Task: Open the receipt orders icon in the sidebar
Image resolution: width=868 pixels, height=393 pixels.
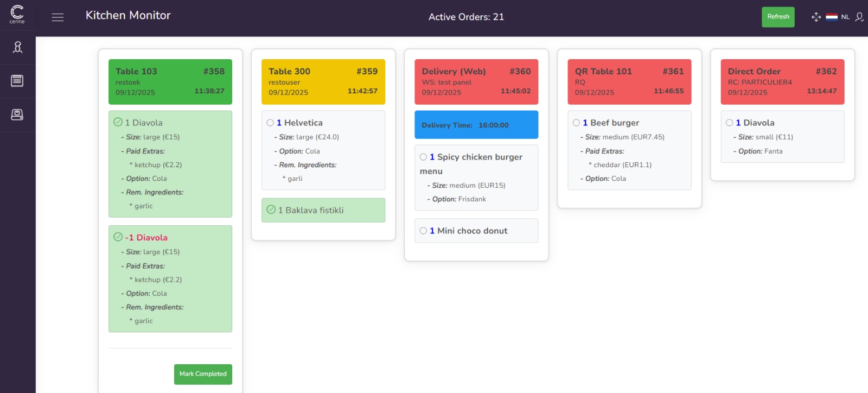Action: click(x=17, y=81)
